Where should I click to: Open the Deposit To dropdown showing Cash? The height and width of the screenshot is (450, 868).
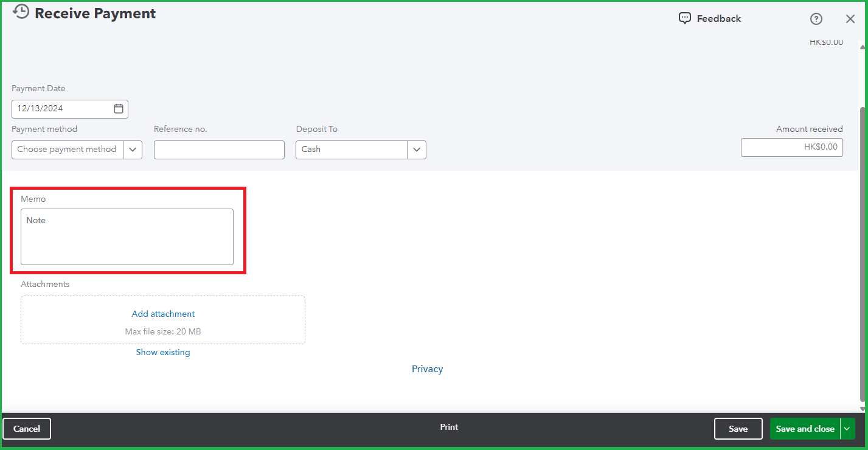(x=416, y=150)
